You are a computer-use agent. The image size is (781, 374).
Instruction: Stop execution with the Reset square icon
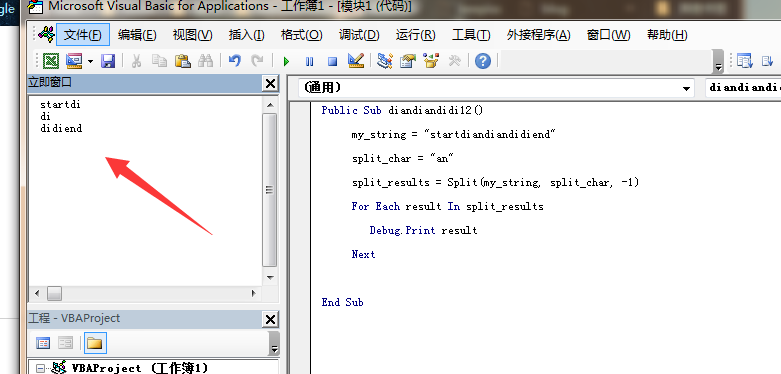coord(332,62)
